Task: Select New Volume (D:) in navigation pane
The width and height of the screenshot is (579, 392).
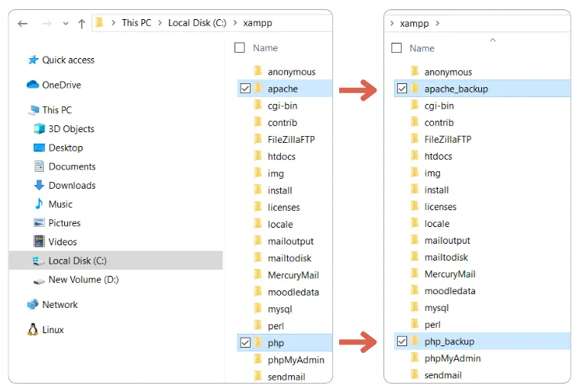Action: tap(83, 280)
